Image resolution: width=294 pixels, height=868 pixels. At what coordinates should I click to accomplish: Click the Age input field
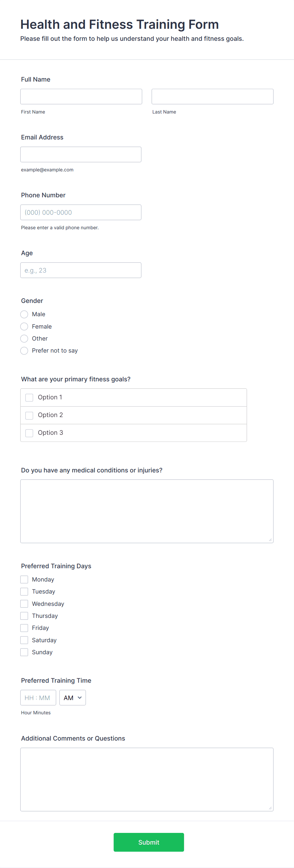coord(81,270)
